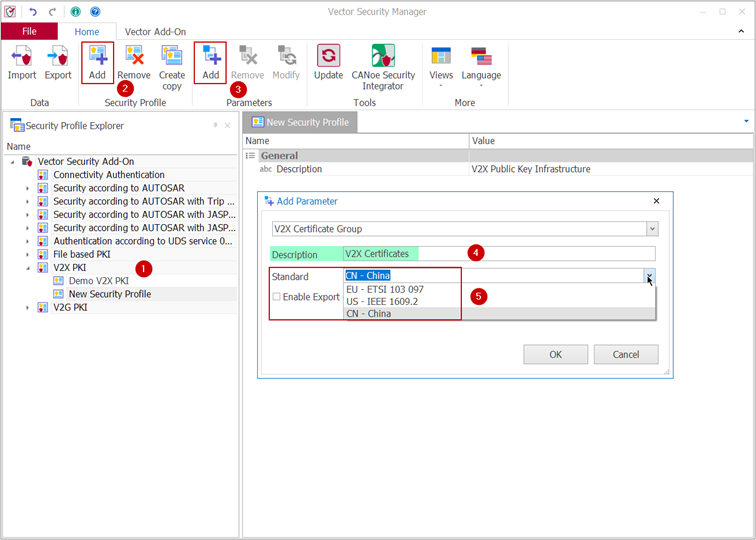The height and width of the screenshot is (540, 756).
Task: Add a new Security Profile
Action: 97,63
